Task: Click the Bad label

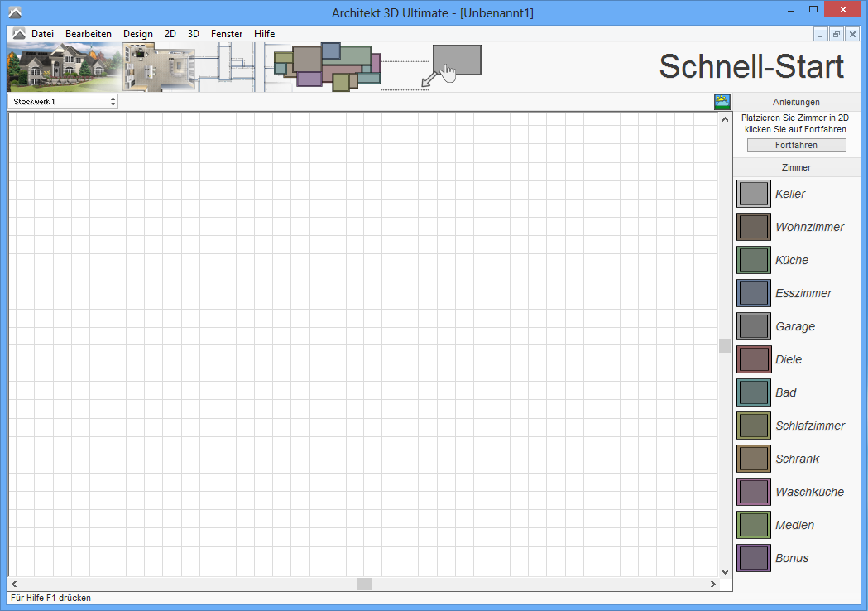Action: pos(785,392)
